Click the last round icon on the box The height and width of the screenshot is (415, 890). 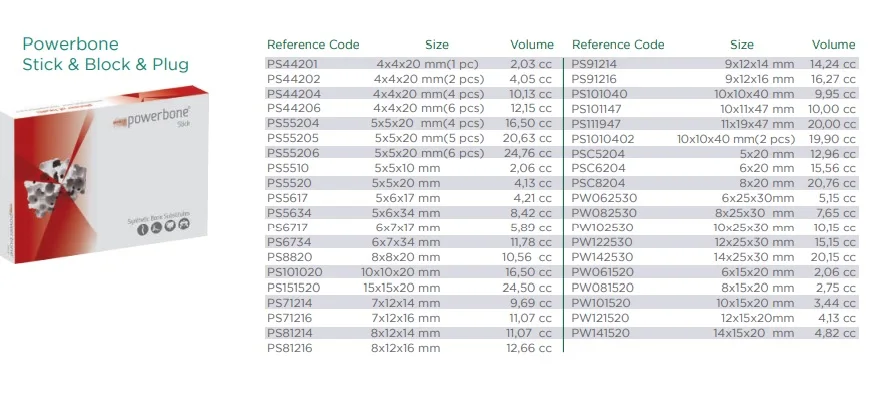click(184, 224)
